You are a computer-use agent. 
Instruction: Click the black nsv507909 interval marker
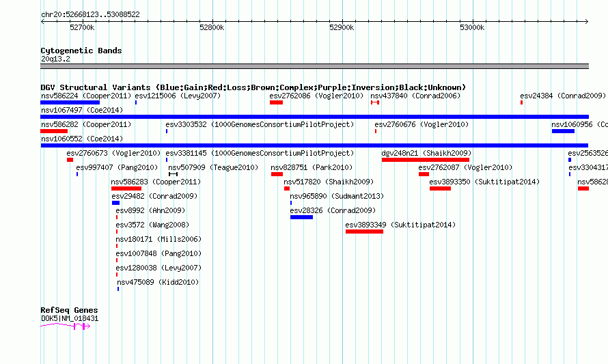173,174
